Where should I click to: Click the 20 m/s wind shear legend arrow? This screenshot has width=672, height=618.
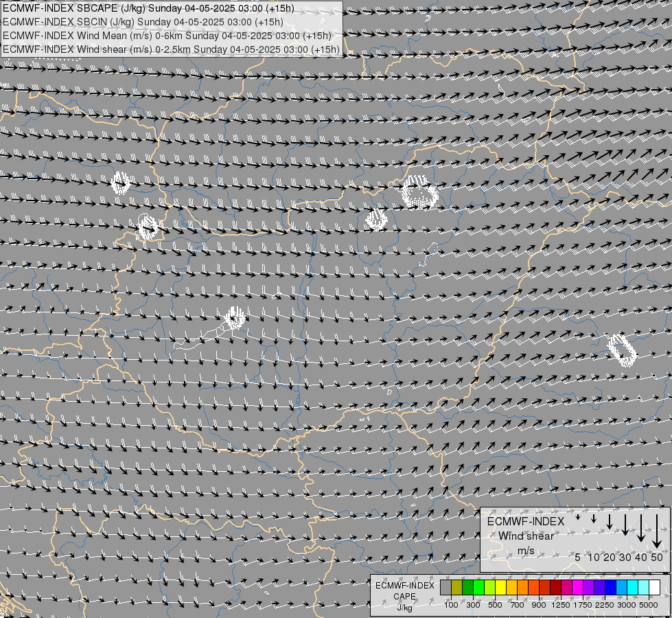point(610,521)
